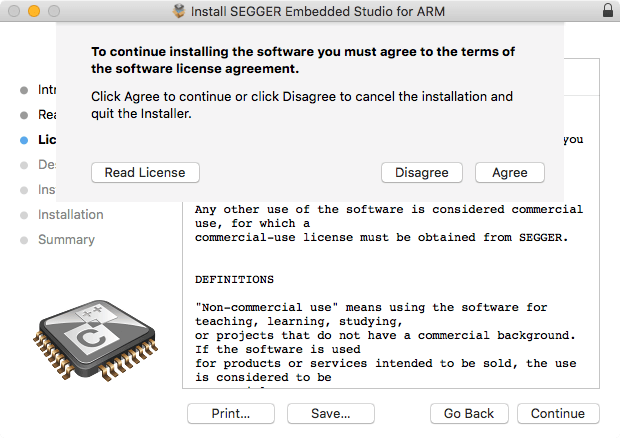Click the blue bullet beside License step
Screen dimensions: 620x438
pyautogui.click(x=24, y=140)
